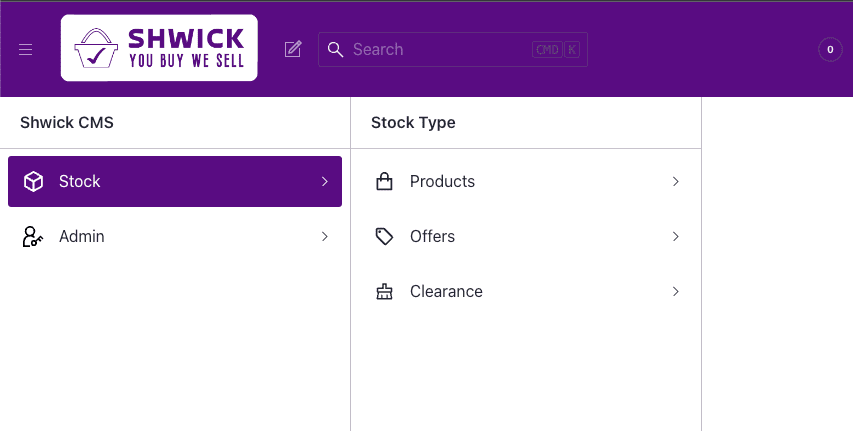Viewport: 853px width, 431px height.
Task: Open the Admin menu label
Action: (82, 237)
